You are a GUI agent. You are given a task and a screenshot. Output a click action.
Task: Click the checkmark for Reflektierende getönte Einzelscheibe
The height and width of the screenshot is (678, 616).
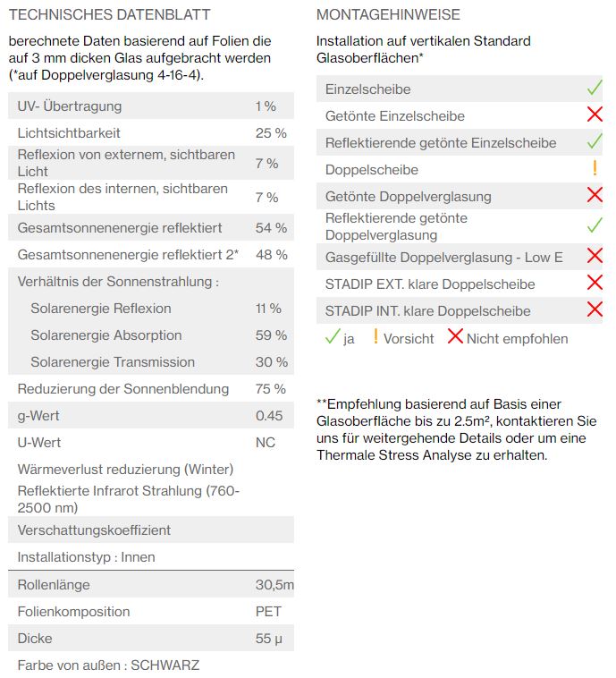pos(595,141)
